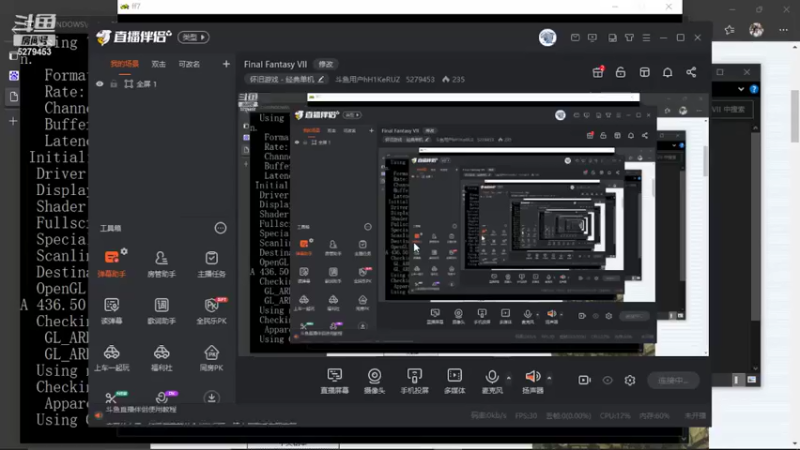Open the gift box icon with red badge

click(598, 72)
